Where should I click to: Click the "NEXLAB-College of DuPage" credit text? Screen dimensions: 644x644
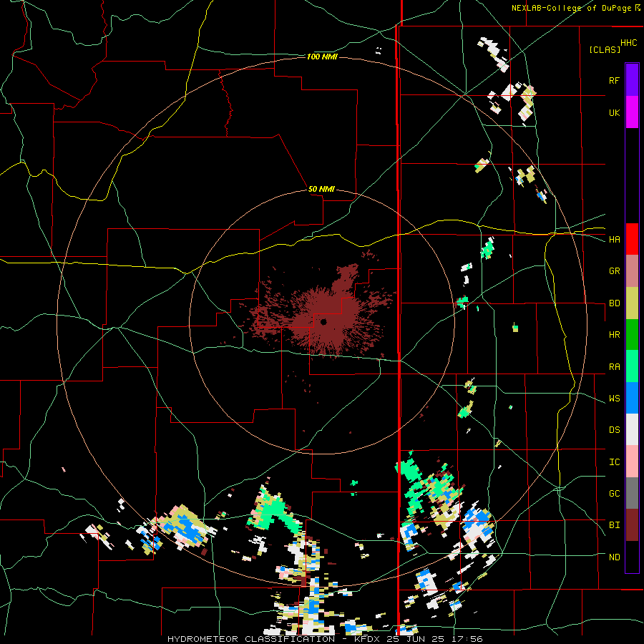click(x=572, y=8)
